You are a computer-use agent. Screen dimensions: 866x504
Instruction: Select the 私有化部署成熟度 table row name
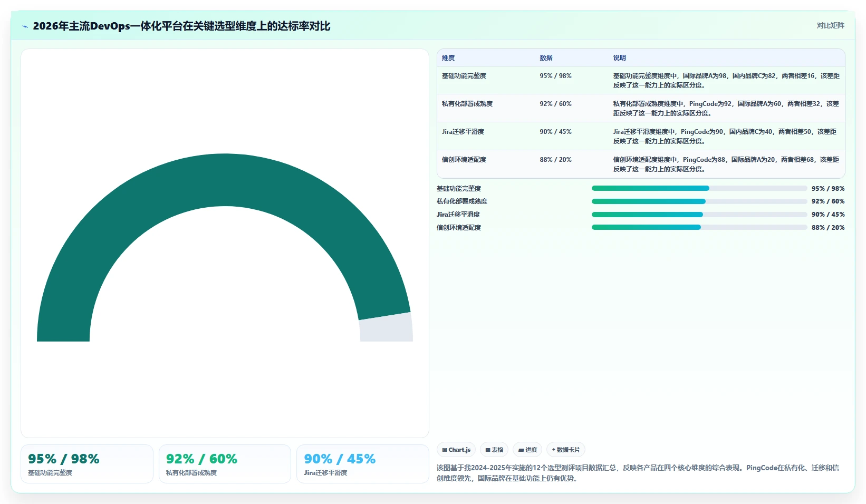click(467, 104)
